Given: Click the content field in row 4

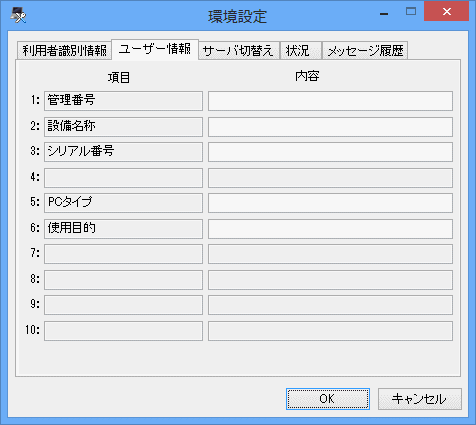Looking at the screenshot, I should pos(330,178).
